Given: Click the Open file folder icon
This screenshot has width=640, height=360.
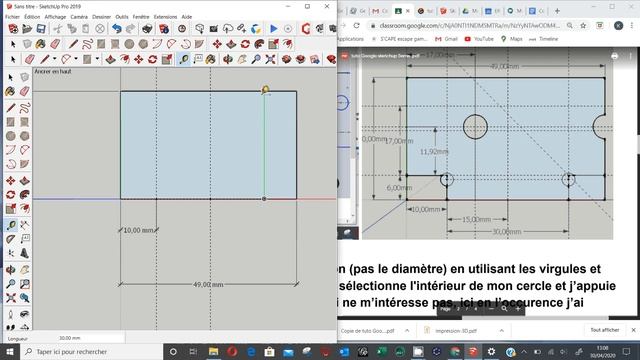Looking at the screenshot, I should click(27, 29).
